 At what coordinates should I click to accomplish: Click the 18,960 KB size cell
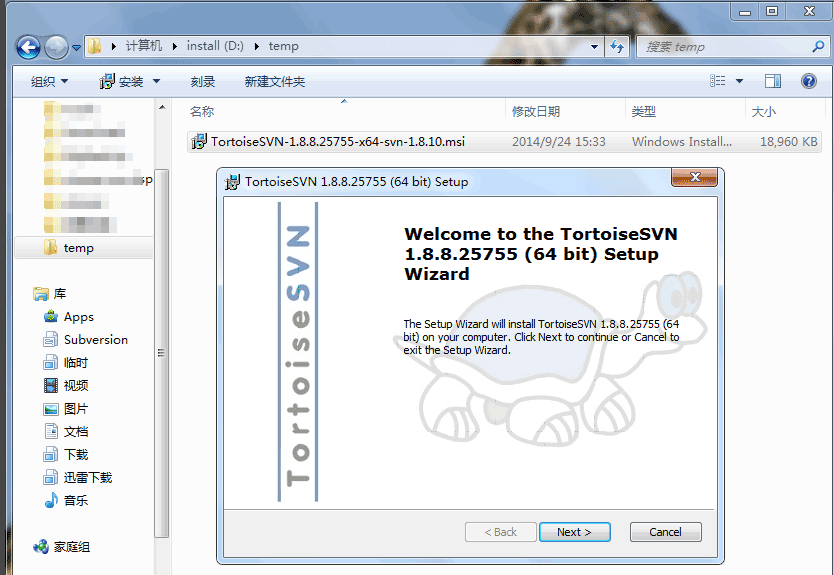click(788, 141)
